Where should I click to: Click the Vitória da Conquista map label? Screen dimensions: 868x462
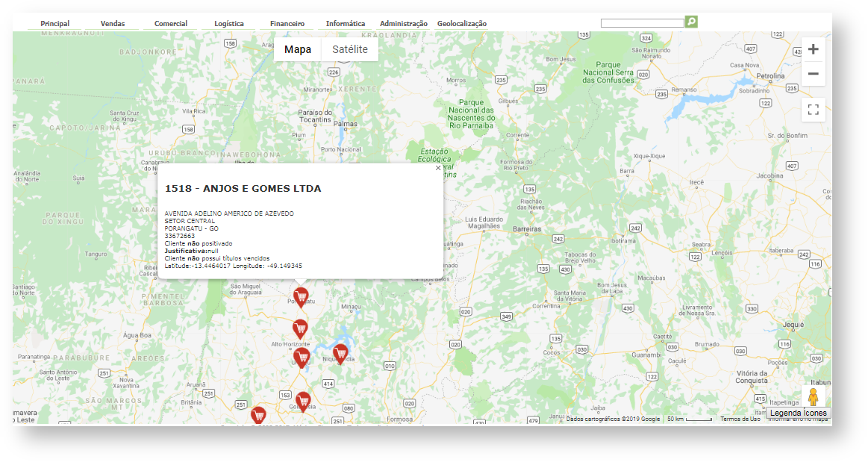click(752, 377)
